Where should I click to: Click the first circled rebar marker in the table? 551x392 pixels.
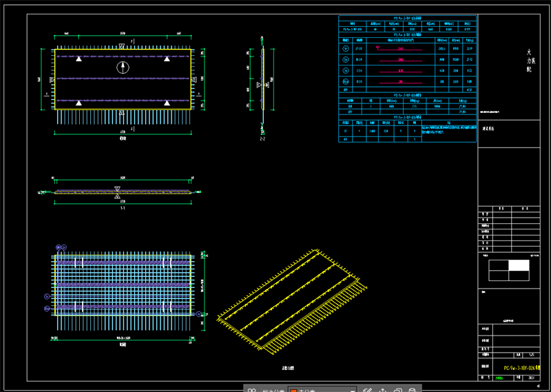pos(346,48)
